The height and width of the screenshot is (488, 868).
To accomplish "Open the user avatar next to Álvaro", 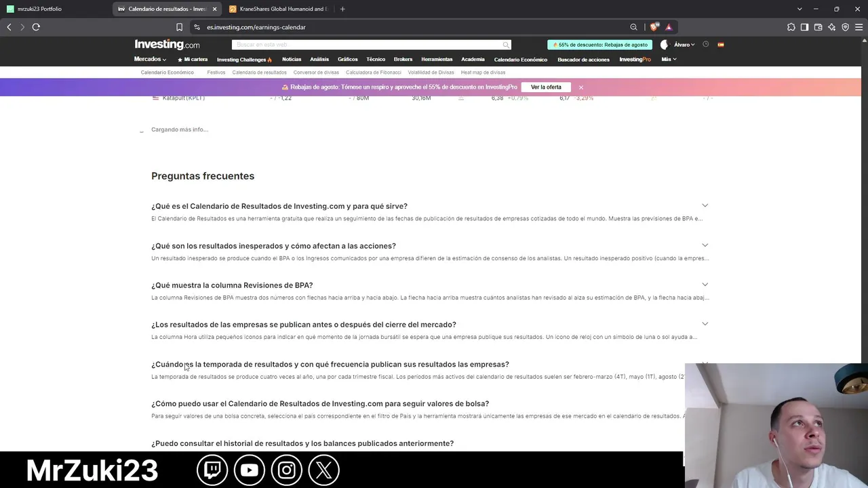I will 665,45.
